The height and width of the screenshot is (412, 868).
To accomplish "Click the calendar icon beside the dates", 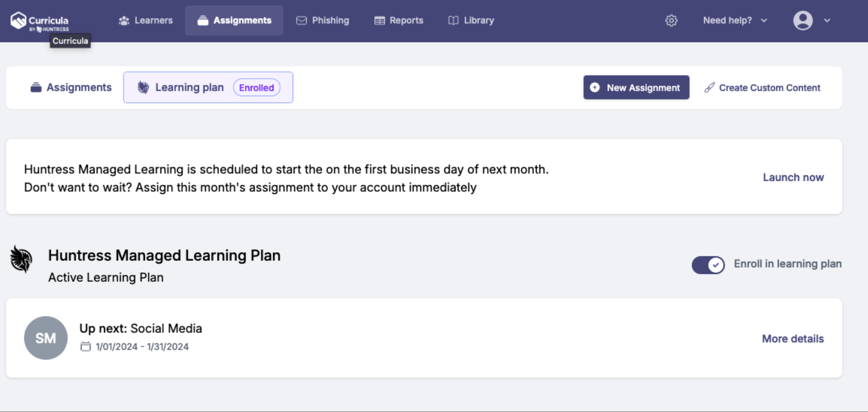I will pos(86,346).
